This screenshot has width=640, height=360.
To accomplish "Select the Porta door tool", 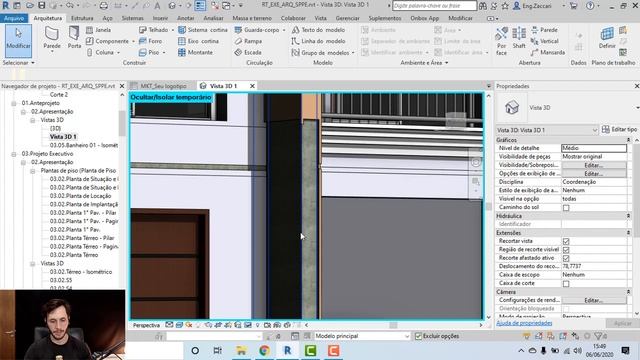I will (x=74, y=38).
